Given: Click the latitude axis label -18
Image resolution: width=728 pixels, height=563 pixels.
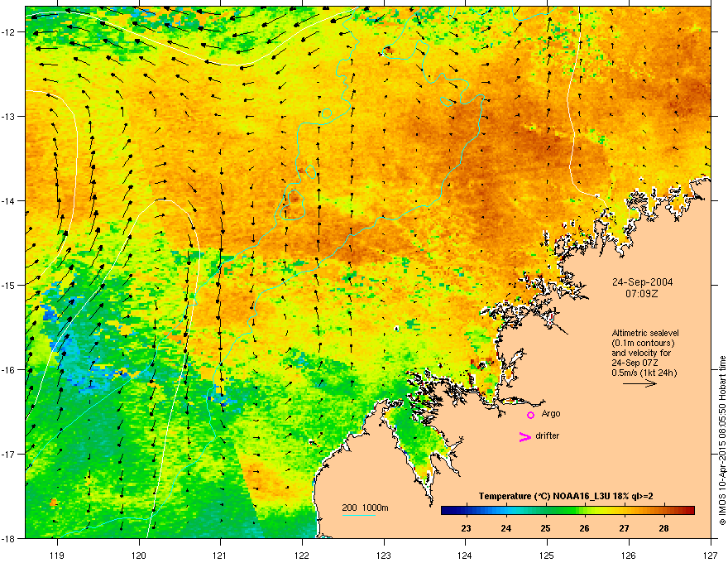Looking at the screenshot, I should click(x=9, y=538).
